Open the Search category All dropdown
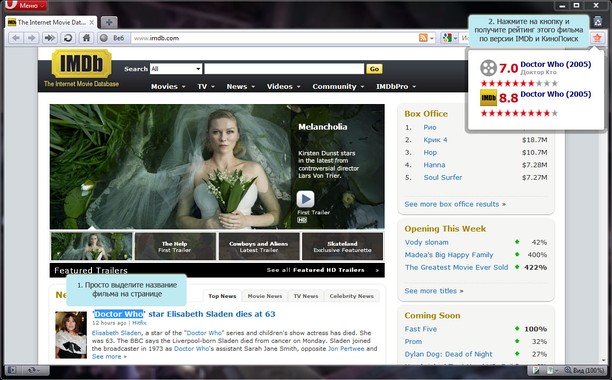The image size is (612, 380). pyautogui.click(x=176, y=69)
